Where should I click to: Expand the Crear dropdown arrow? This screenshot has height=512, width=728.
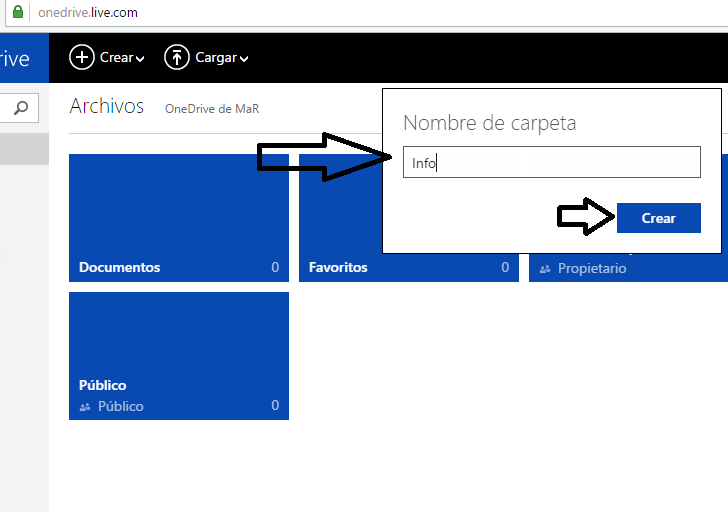(140, 58)
